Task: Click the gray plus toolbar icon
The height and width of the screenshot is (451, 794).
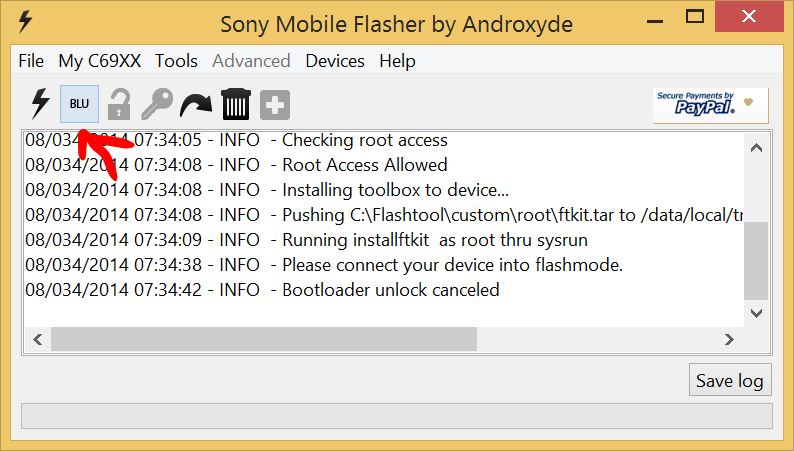Action: [x=275, y=105]
